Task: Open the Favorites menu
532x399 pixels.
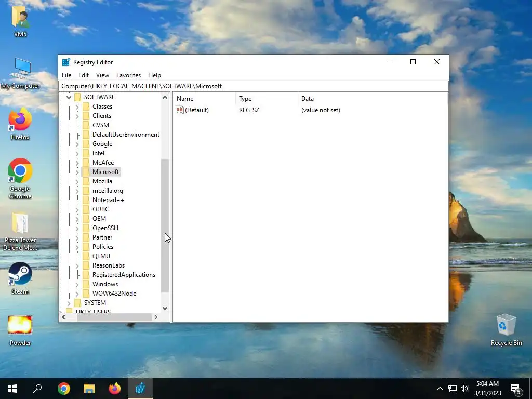Action: pyautogui.click(x=128, y=75)
